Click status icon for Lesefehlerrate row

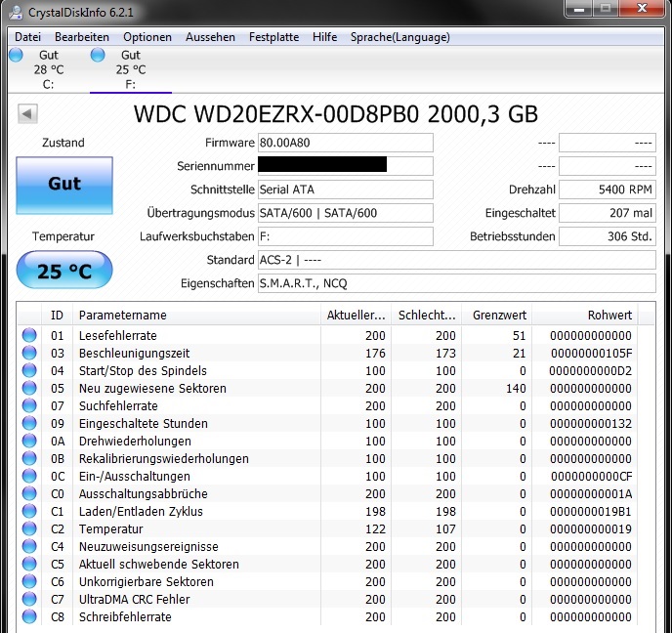[29, 335]
